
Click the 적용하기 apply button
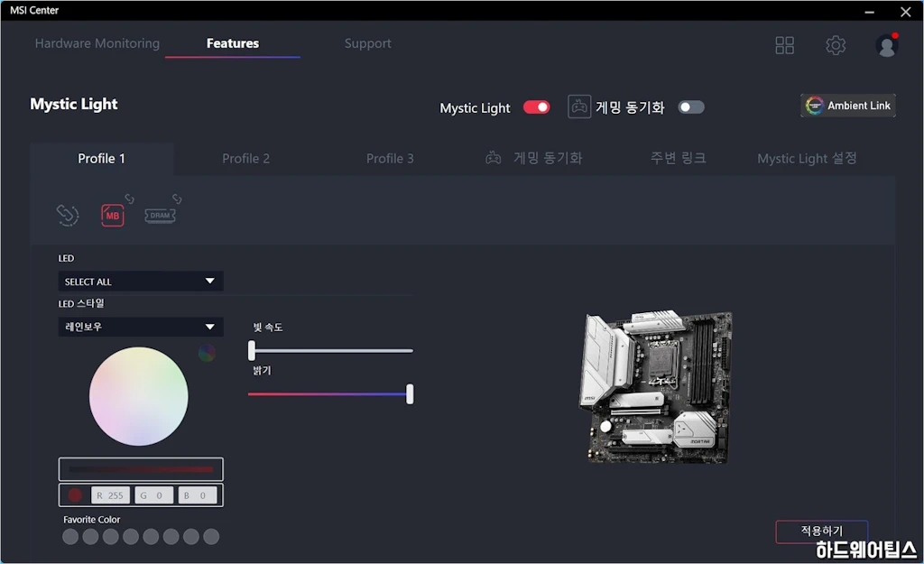821,531
